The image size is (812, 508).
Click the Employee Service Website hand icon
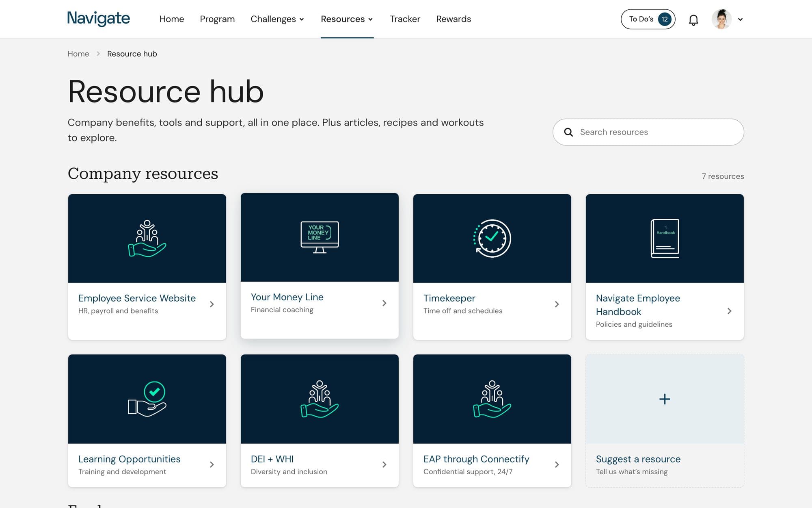pyautogui.click(x=147, y=239)
